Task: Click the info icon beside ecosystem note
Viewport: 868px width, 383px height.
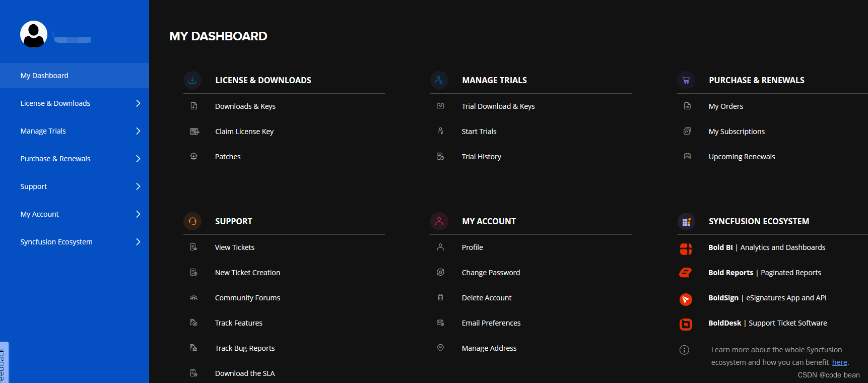Action: [684, 350]
